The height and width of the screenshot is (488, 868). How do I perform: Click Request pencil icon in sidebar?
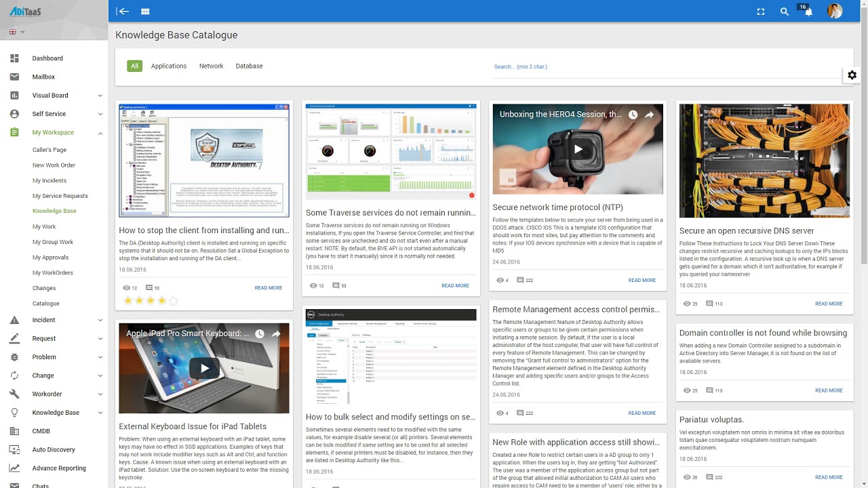pos(14,338)
